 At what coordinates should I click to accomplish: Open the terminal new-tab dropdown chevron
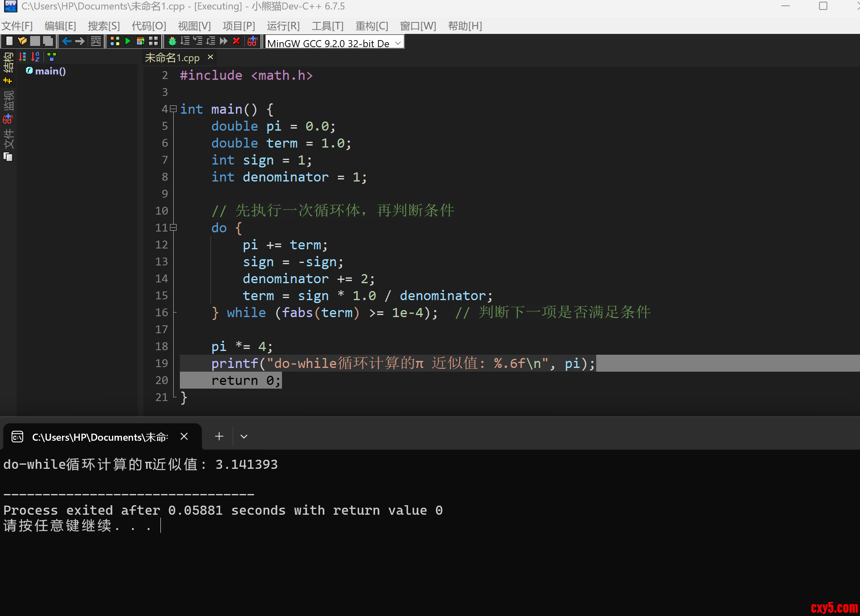[244, 437]
